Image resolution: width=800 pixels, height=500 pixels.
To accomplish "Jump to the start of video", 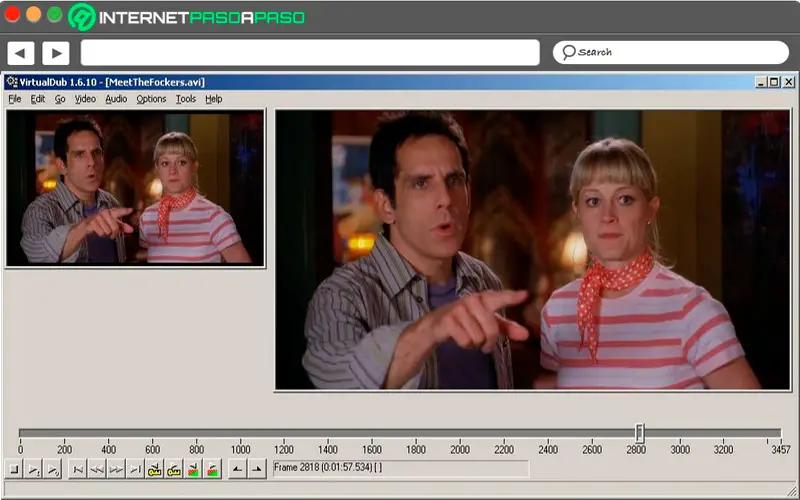I will (x=78, y=469).
